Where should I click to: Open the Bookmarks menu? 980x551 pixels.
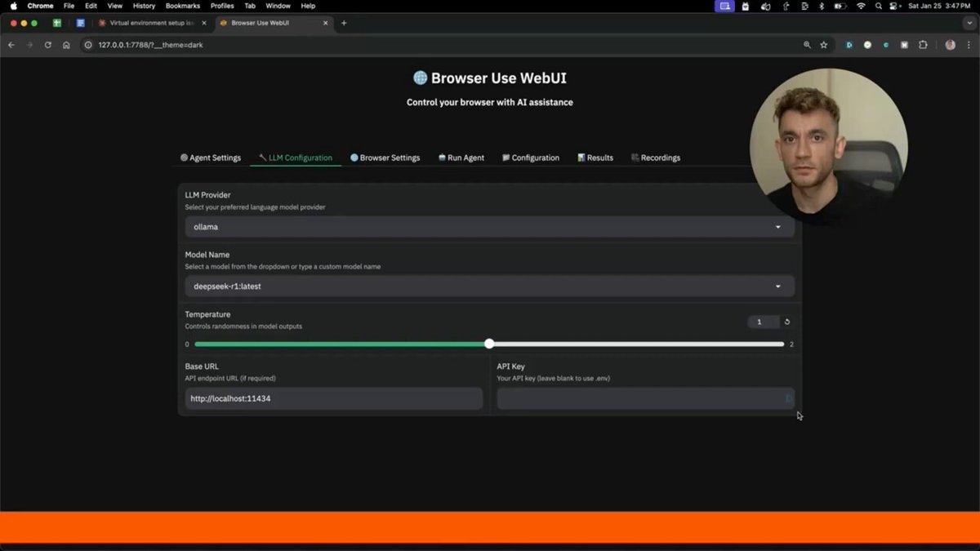[x=183, y=6]
